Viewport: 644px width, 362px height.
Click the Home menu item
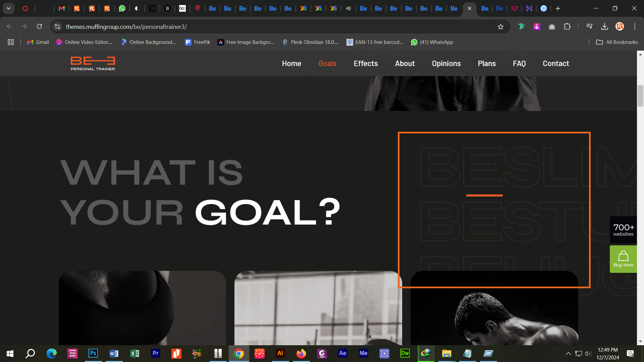point(291,64)
